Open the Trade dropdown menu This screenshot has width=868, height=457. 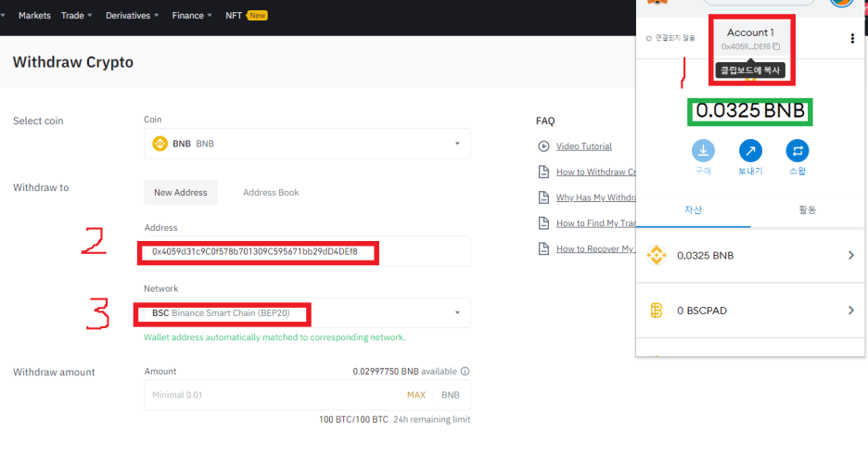tap(76, 16)
